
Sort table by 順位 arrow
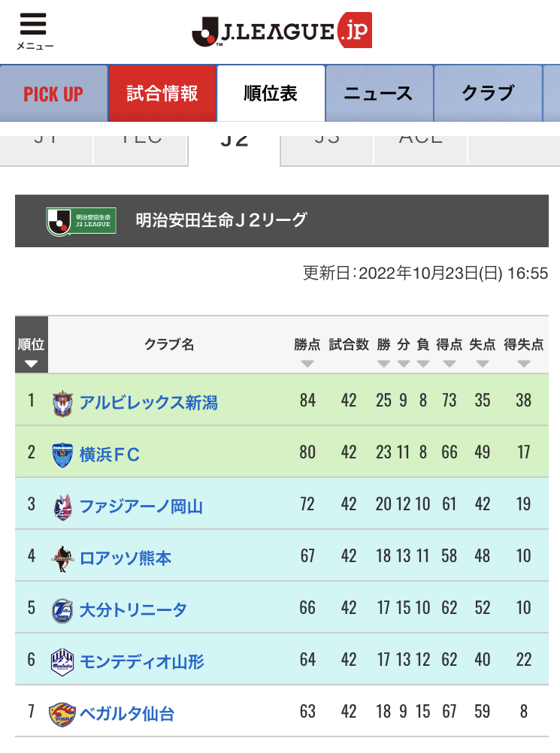click(32, 364)
